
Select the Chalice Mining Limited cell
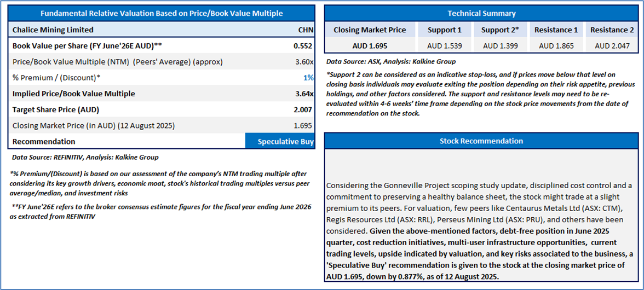pos(53,30)
